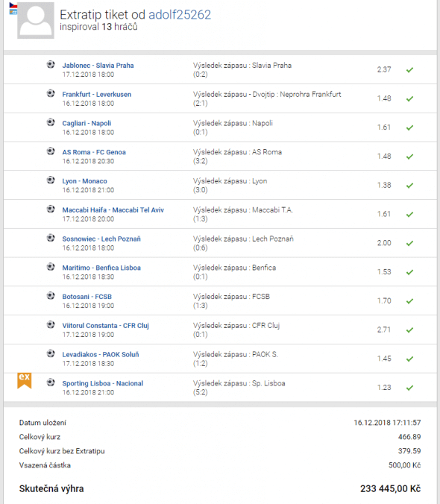Open AS Roma - FC Genoa match
Viewport: 440px width, 504px height.
(x=94, y=152)
